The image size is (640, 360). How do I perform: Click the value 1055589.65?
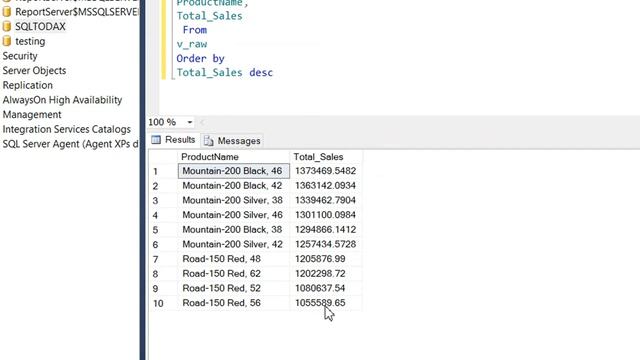[x=320, y=303]
